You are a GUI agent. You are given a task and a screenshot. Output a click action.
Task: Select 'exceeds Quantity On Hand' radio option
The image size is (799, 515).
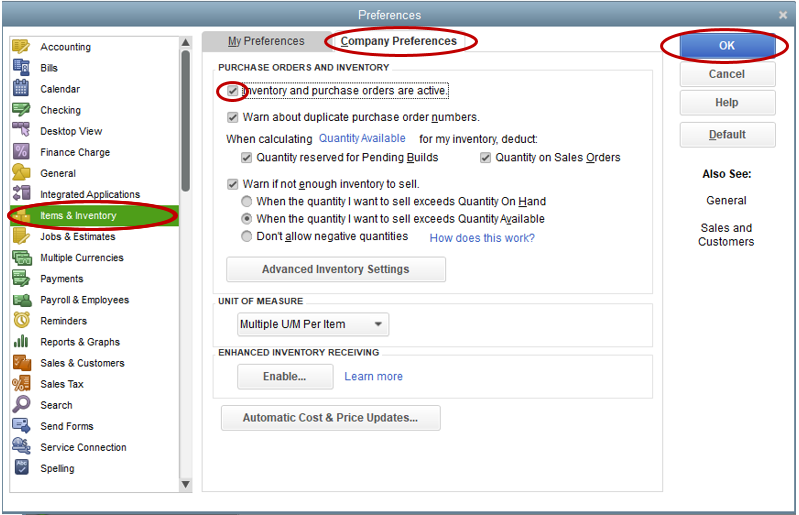point(246,201)
